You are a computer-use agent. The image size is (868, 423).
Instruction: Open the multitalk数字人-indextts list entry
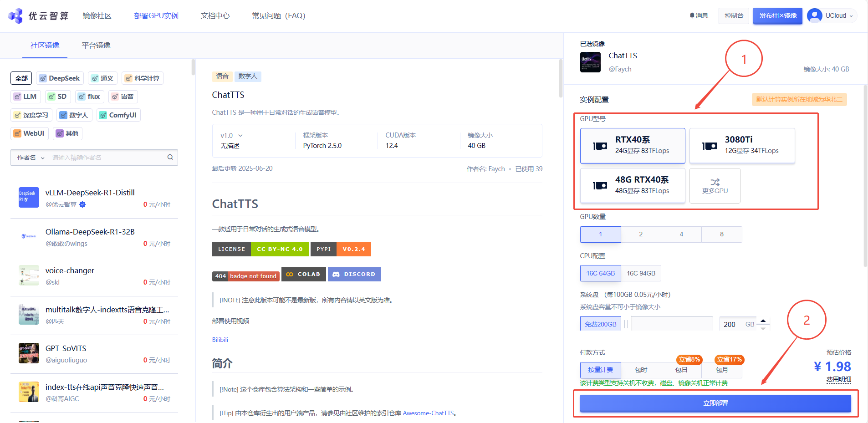(94, 315)
